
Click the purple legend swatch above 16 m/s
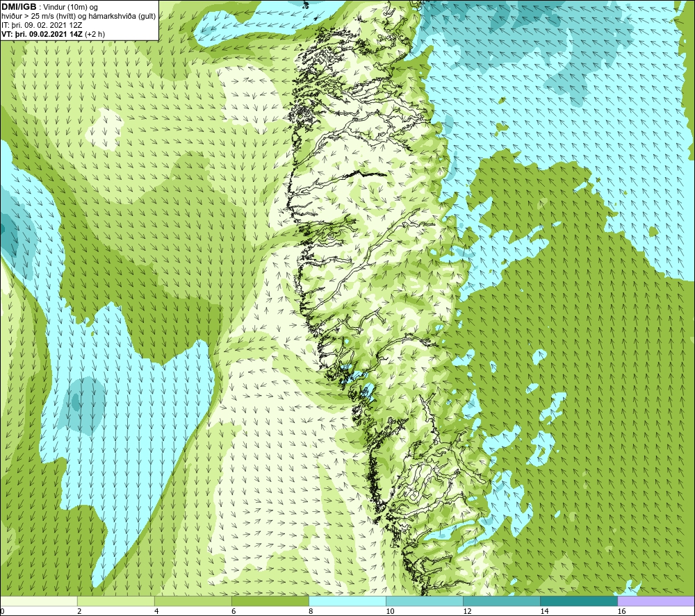656,601
